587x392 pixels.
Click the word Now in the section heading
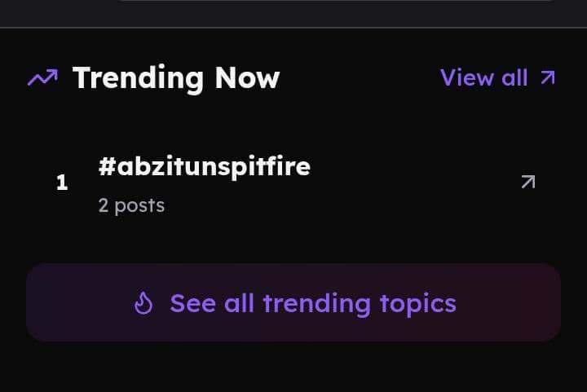point(247,78)
